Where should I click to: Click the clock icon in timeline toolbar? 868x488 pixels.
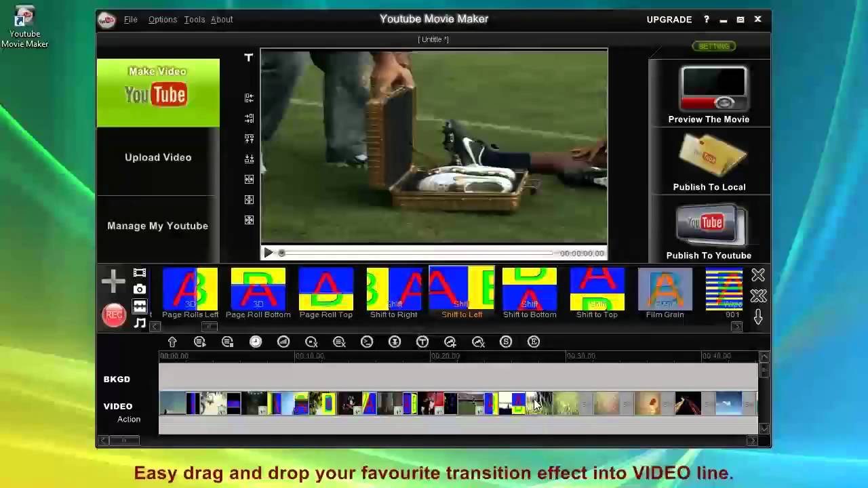[256, 342]
